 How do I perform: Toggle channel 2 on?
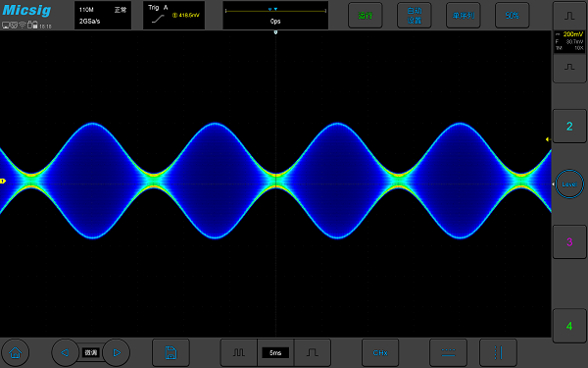click(x=569, y=127)
